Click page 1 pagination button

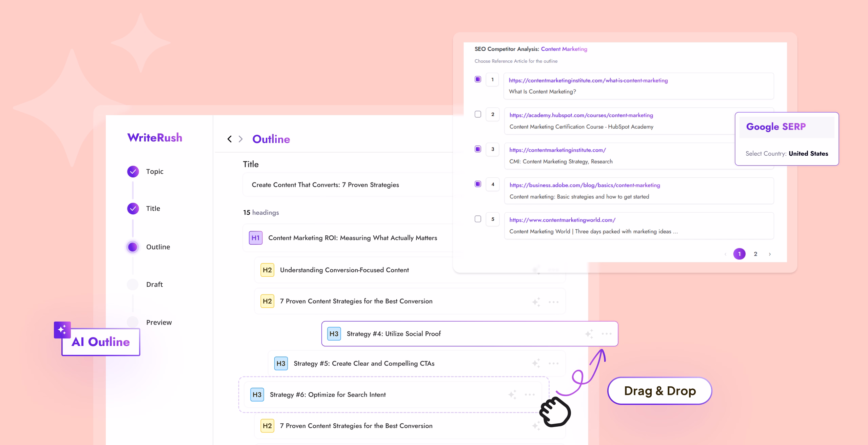739,254
